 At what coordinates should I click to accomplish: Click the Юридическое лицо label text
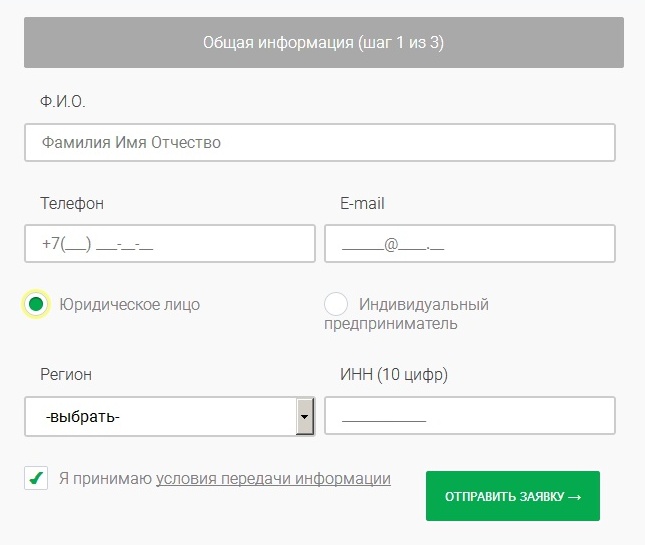pyautogui.click(x=130, y=305)
